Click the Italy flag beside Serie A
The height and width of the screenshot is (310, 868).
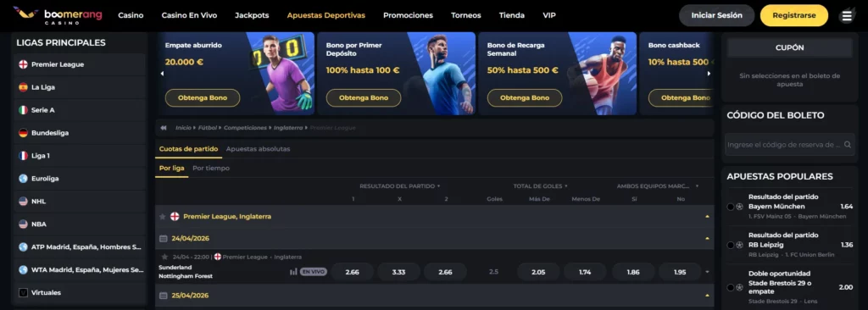pos(23,110)
